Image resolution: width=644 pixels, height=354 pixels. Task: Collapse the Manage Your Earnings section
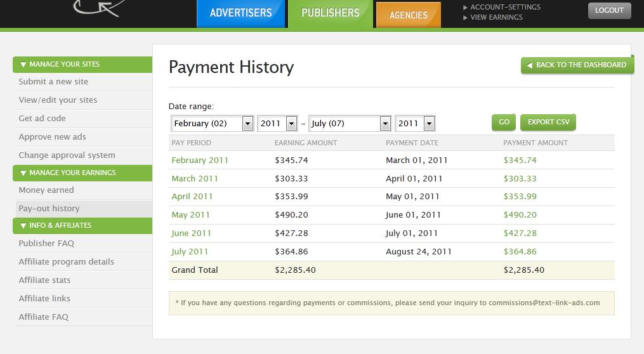[23, 173]
